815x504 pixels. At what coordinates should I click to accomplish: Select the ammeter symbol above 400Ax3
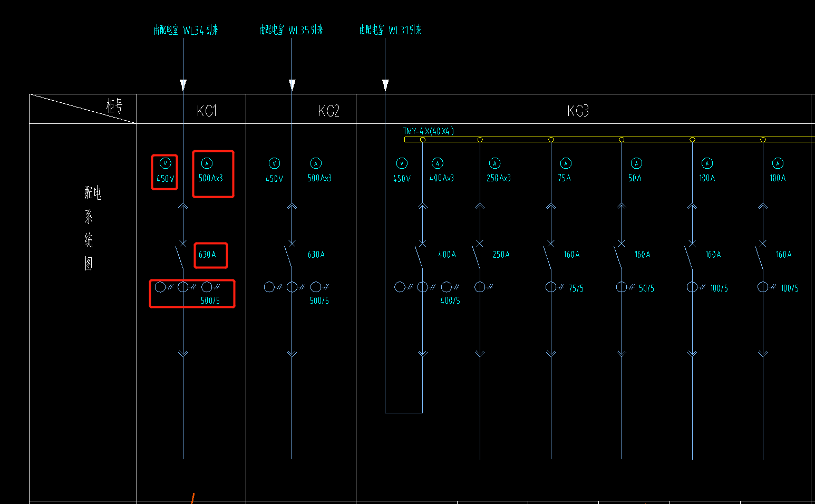coord(438,163)
